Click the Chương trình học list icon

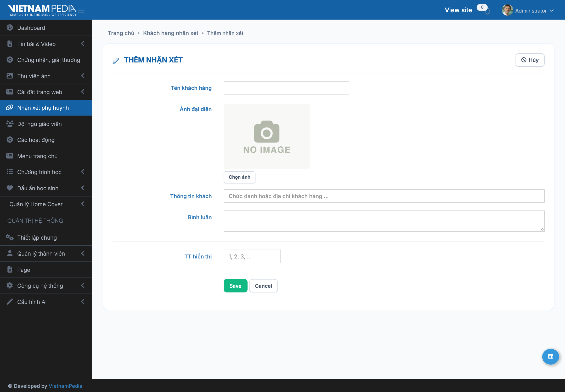click(10, 172)
